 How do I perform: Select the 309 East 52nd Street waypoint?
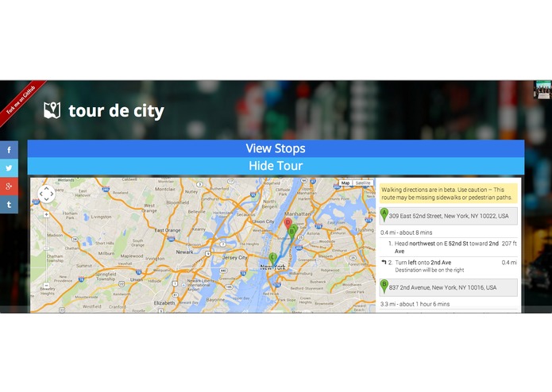click(449, 216)
